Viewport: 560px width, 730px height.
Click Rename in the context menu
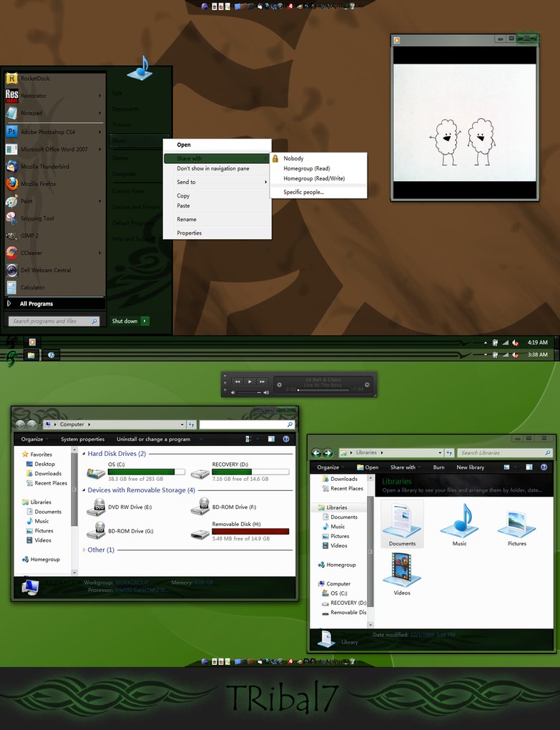click(187, 219)
